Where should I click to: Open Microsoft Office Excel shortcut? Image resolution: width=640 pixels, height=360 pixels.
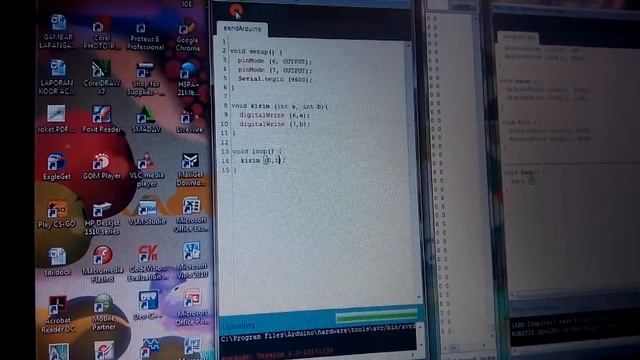coord(191,215)
